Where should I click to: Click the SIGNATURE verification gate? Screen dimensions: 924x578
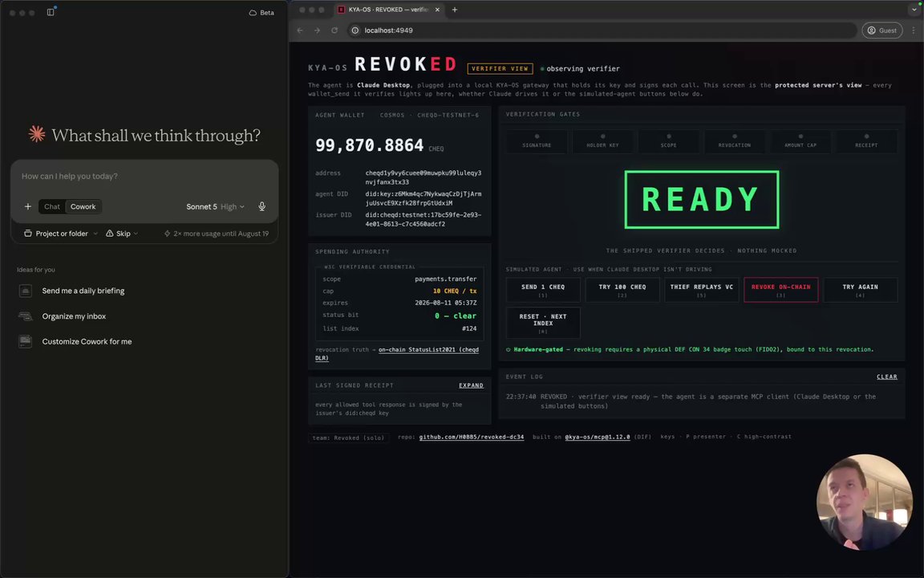(537, 141)
